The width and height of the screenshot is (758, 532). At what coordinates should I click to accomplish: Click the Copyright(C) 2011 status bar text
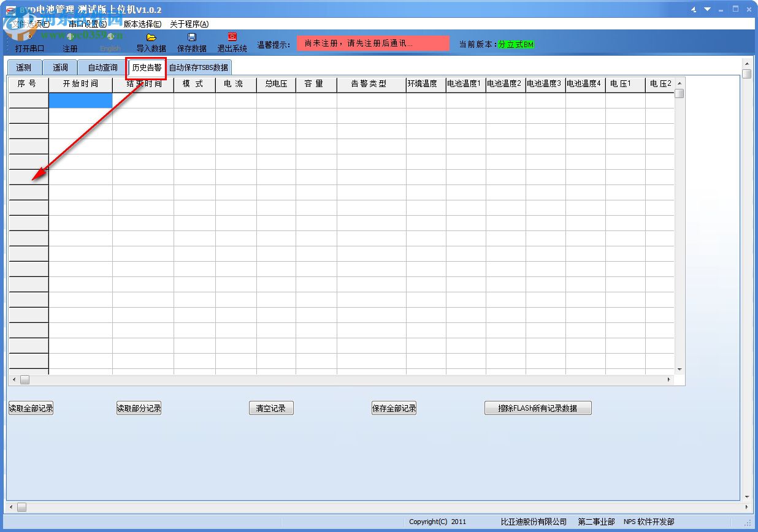click(x=438, y=522)
